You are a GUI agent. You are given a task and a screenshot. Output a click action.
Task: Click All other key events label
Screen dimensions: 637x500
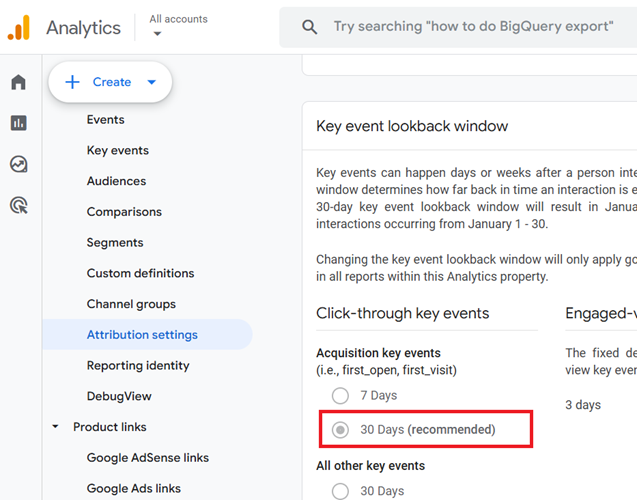tap(370, 465)
